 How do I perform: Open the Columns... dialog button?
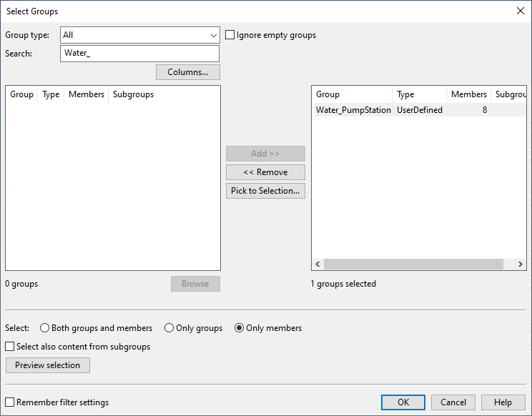click(188, 72)
